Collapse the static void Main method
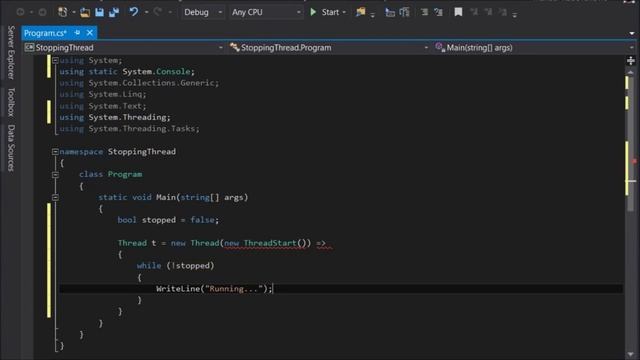 point(55,197)
